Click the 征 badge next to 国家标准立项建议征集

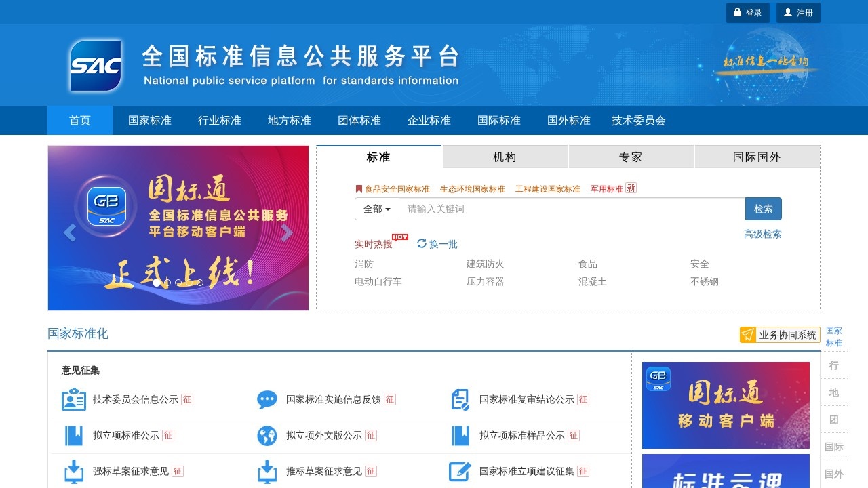point(583,471)
